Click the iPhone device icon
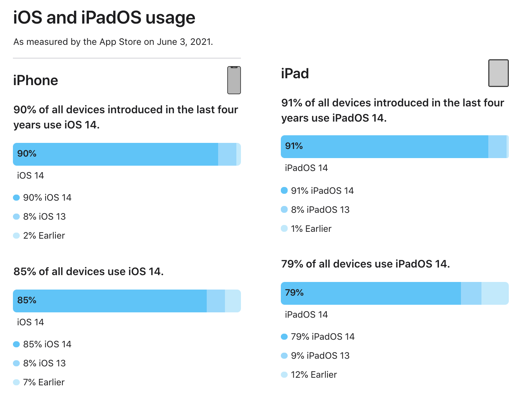Image resolution: width=532 pixels, height=399 pixels. tap(234, 80)
